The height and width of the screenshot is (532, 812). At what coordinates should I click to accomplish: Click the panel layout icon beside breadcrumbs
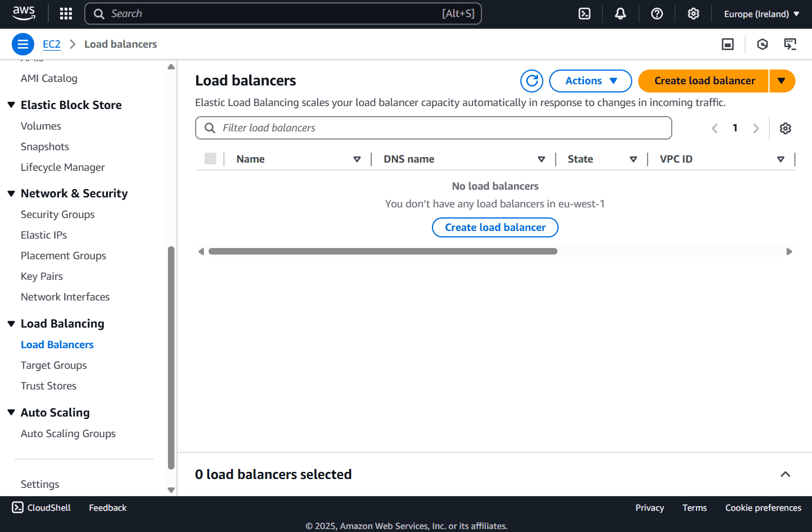pyautogui.click(x=728, y=44)
